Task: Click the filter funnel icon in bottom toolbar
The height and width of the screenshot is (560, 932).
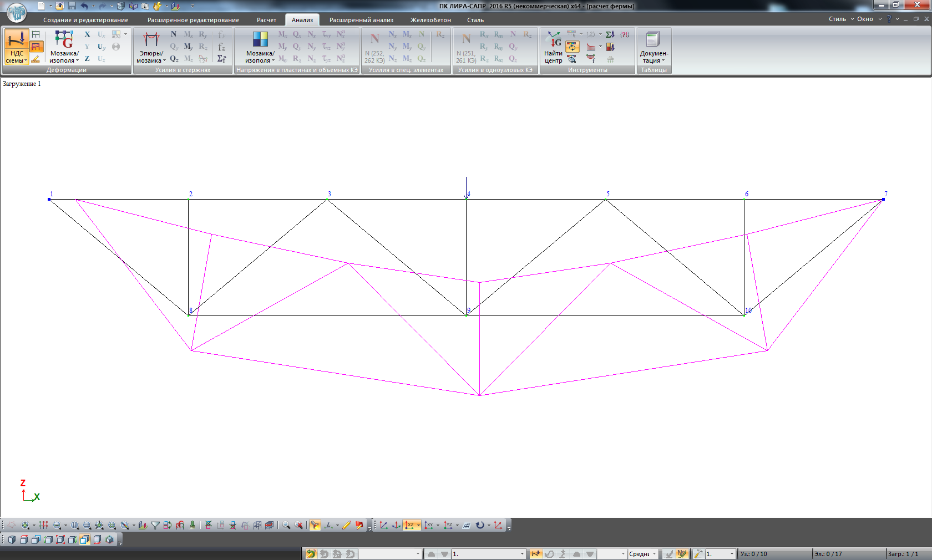Action: point(155,525)
